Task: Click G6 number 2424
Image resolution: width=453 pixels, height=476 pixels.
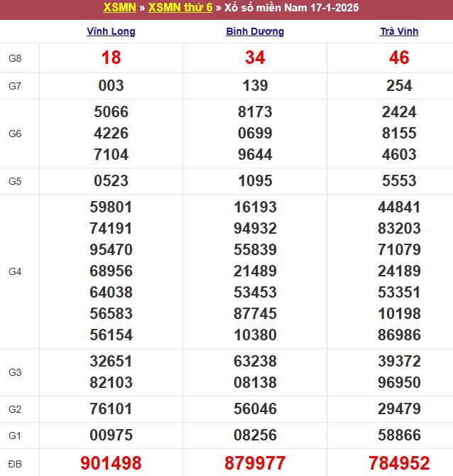Action: click(x=399, y=112)
